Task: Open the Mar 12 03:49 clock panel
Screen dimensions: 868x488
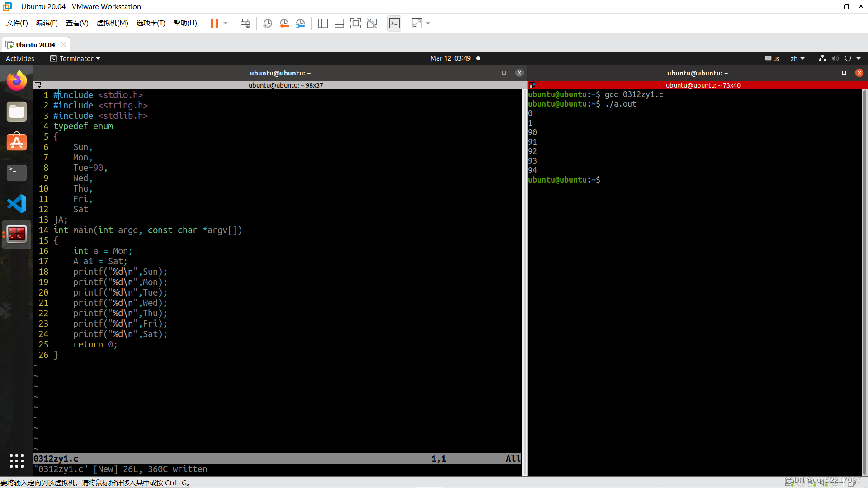Action: pos(450,58)
